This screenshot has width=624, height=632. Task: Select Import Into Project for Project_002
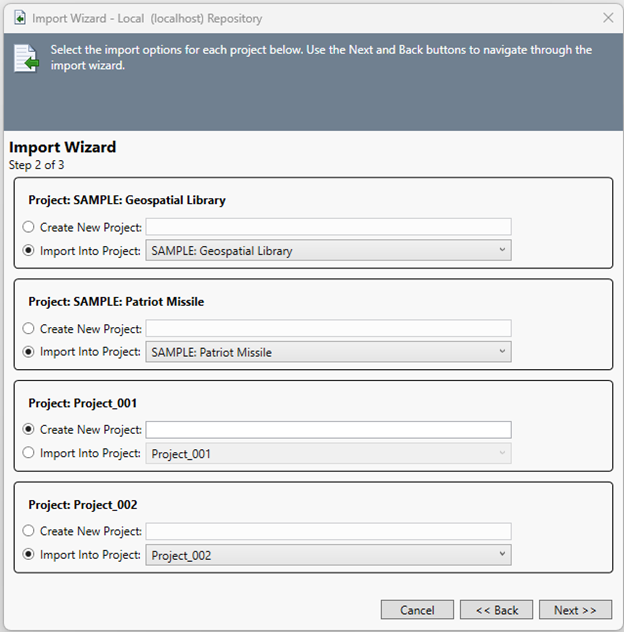pos(29,555)
